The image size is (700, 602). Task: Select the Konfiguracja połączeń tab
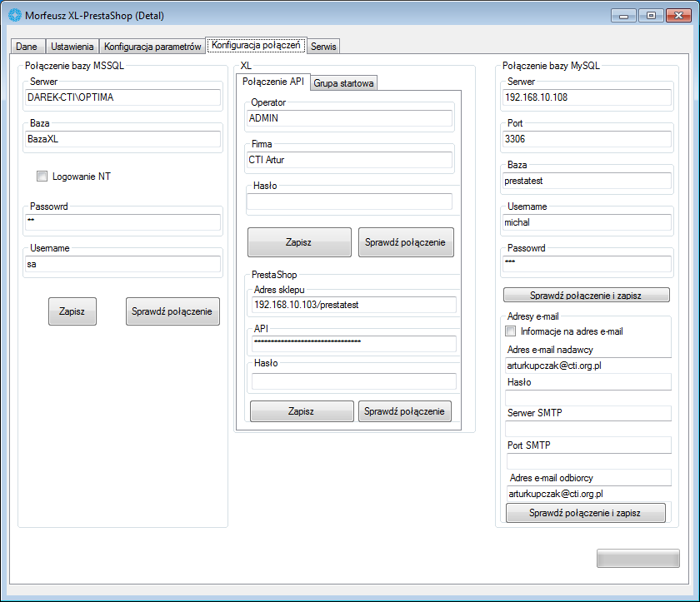click(x=256, y=45)
